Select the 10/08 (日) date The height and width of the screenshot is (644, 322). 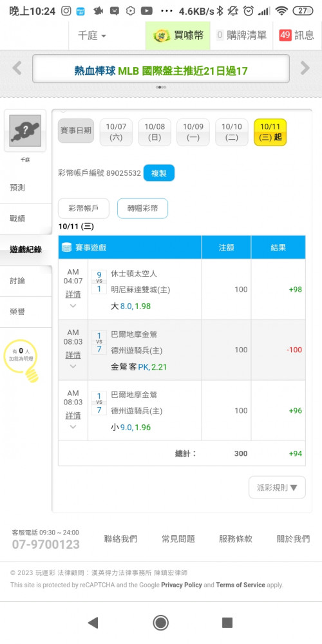(155, 132)
